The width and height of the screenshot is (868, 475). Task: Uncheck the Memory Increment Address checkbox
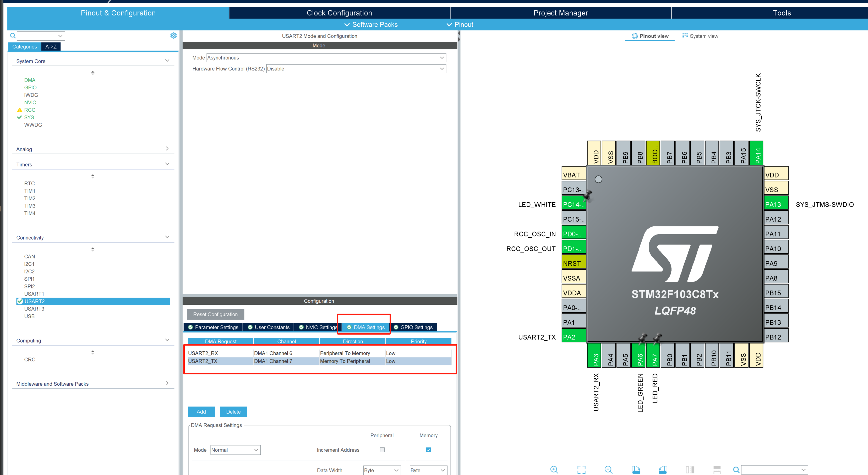[x=428, y=450]
